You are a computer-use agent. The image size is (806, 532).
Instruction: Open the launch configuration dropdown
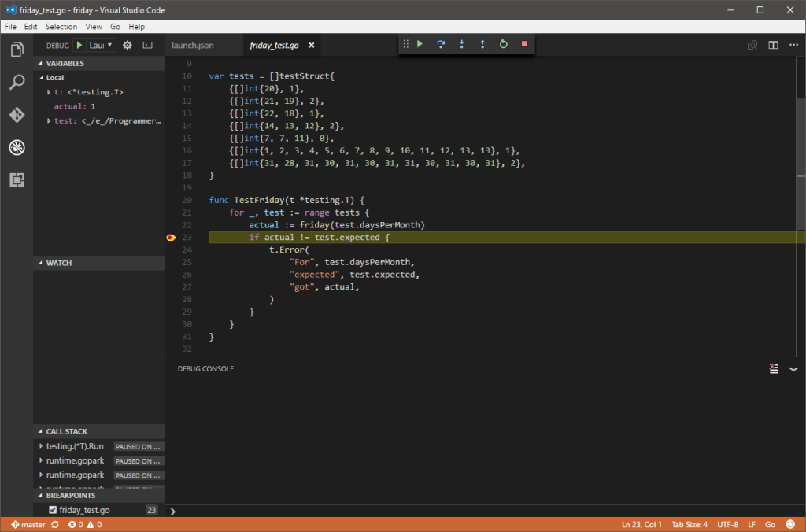[101, 46]
